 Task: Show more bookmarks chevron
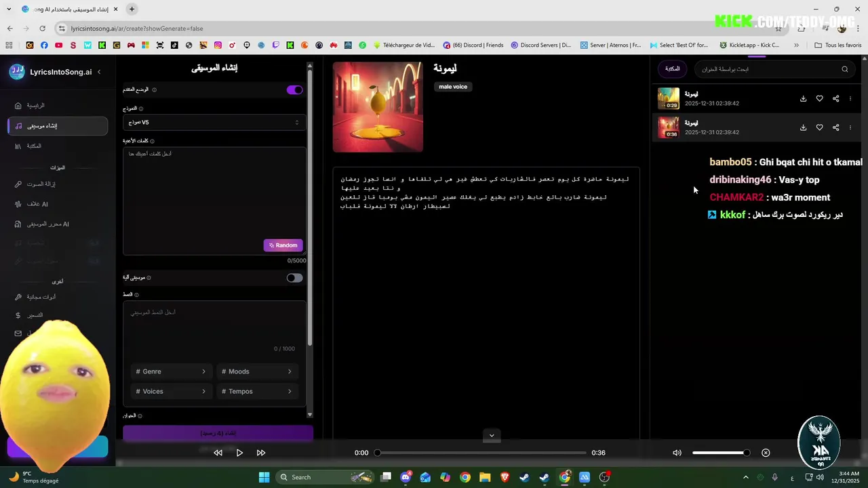pos(796,45)
